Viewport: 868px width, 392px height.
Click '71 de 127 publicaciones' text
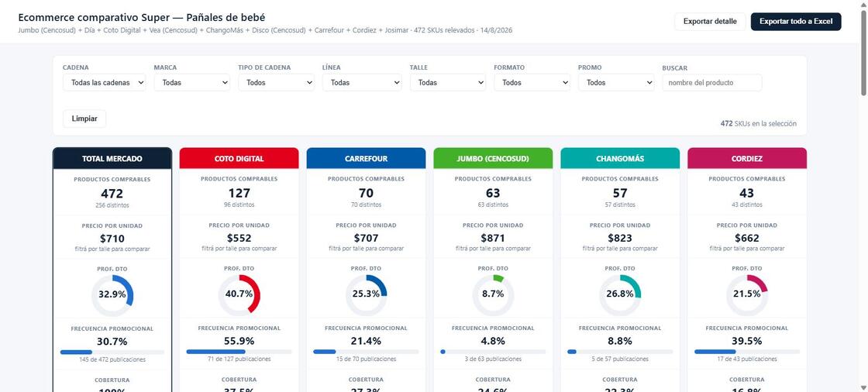point(239,359)
